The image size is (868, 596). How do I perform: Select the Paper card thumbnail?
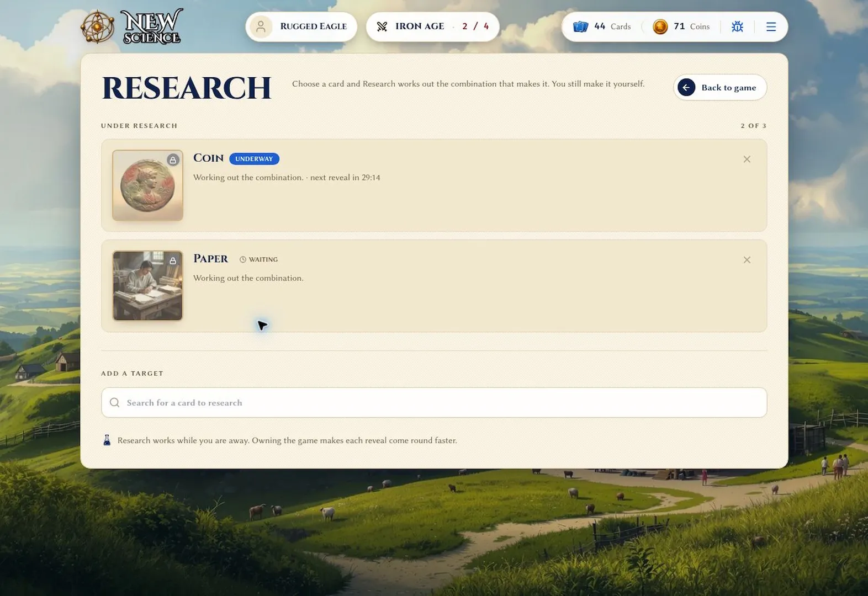pos(148,286)
